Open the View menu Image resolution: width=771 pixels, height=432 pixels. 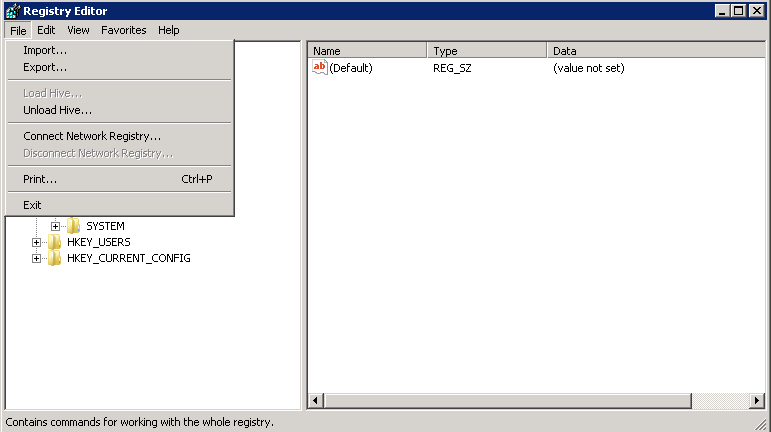click(78, 30)
